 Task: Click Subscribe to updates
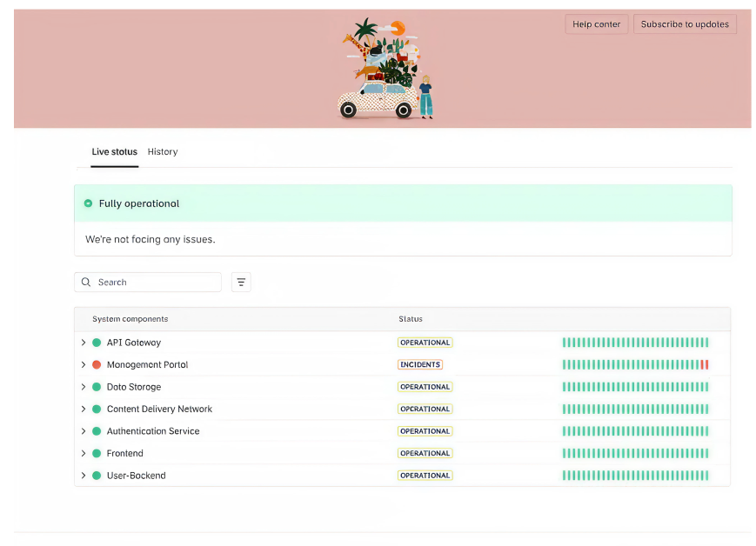(685, 23)
